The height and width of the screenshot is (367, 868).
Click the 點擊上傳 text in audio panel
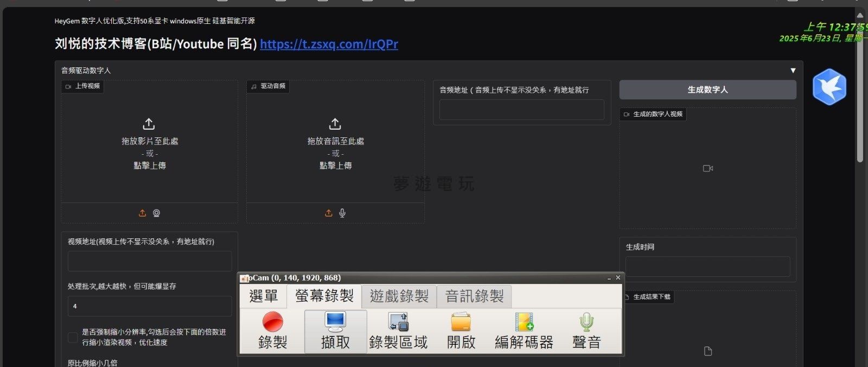335,166
